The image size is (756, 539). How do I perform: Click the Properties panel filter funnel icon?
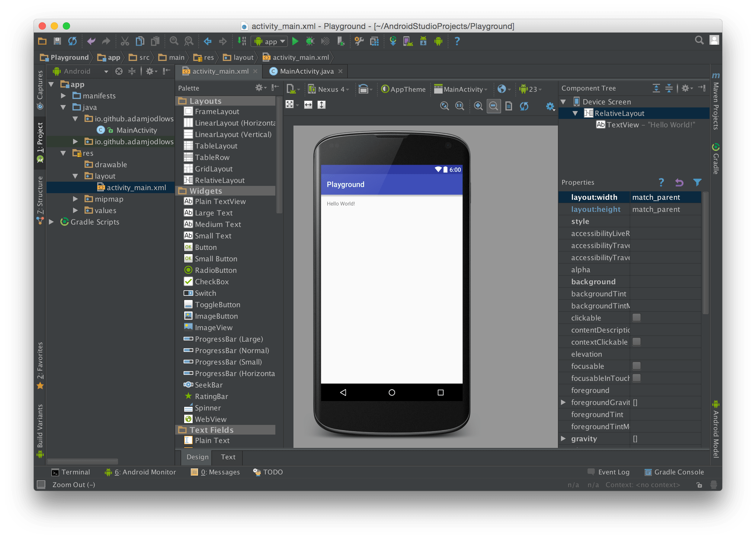point(697,182)
